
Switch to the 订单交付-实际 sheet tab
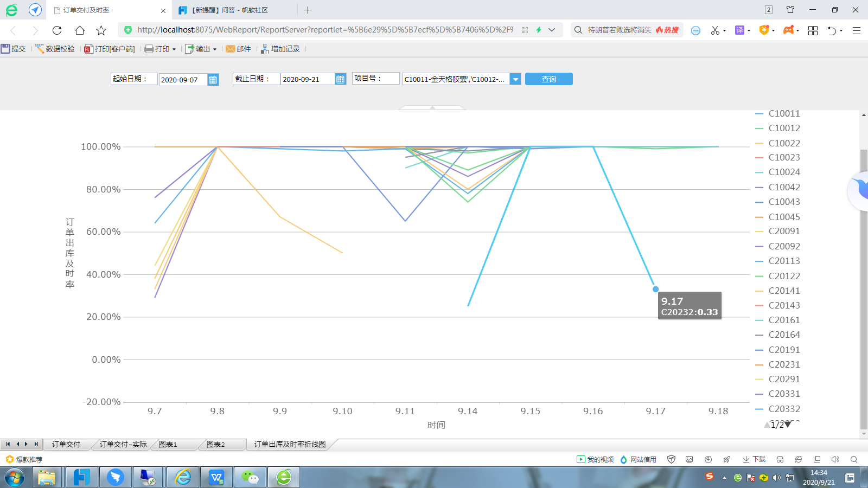tap(123, 444)
